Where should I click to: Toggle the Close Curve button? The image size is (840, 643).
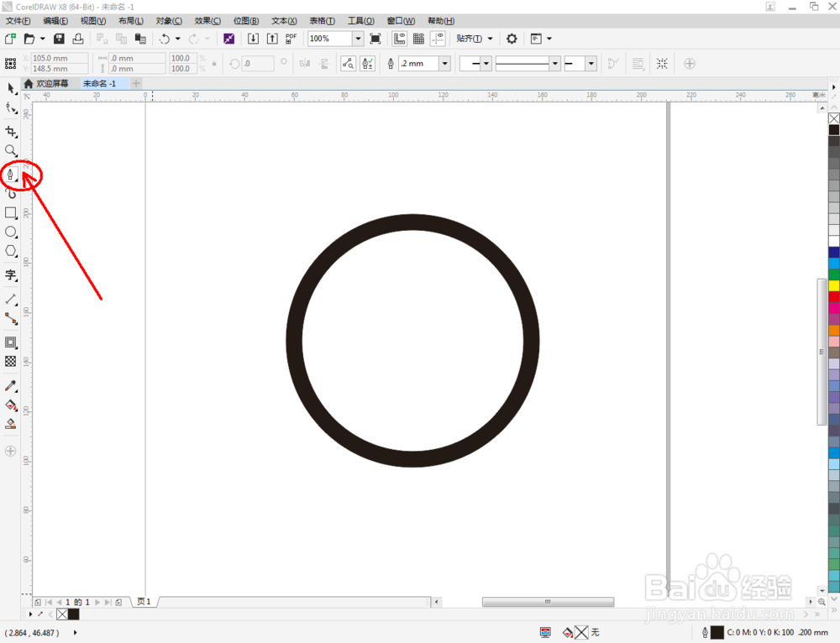coord(613,63)
